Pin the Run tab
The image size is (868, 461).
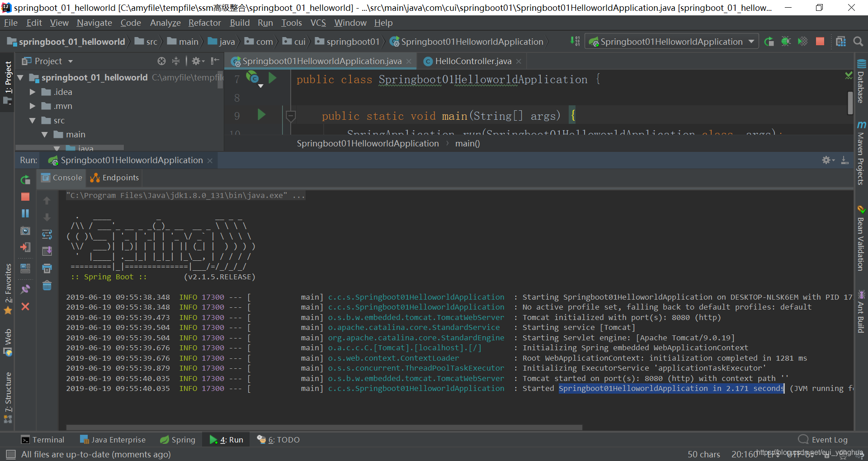25,289
